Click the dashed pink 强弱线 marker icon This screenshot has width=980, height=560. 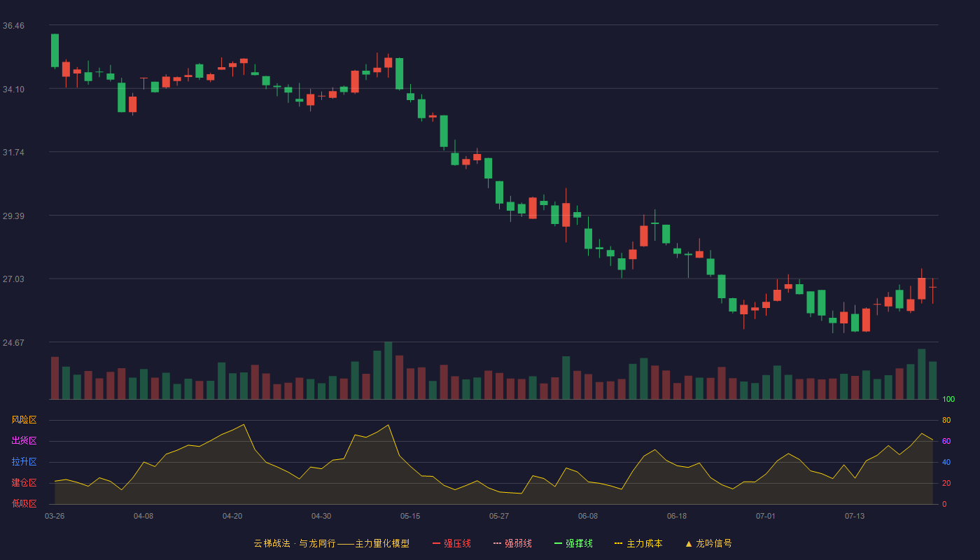pos(498,543)
